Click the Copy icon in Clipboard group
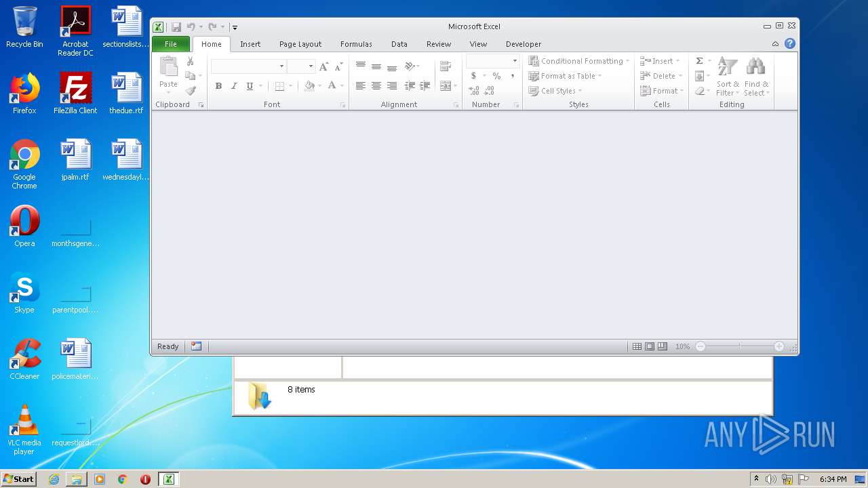 pos(191,76)
